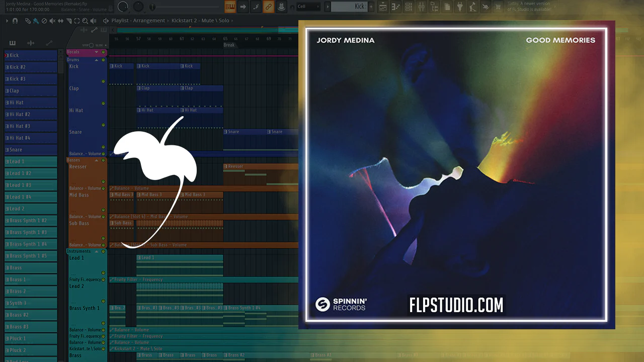Image resolution: width=644 pixels, height=362 pixels.
Task: Open the Piano roll view from the top toolbar
Action: click(396, 7)
